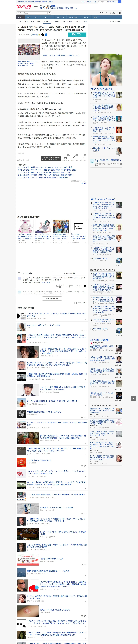Click the keyword search magnifier icon
The height and width of the screenshot is (644, 138).
coord(49,13)
